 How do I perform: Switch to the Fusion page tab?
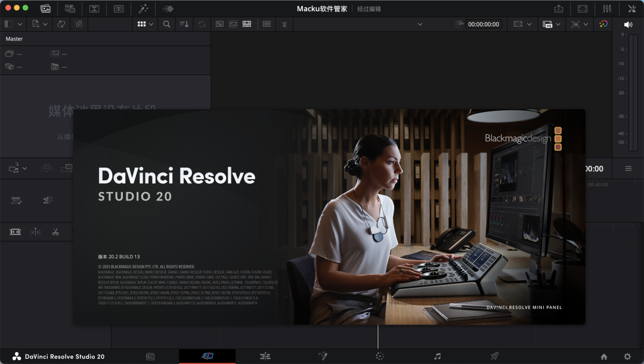coord(323,357)
